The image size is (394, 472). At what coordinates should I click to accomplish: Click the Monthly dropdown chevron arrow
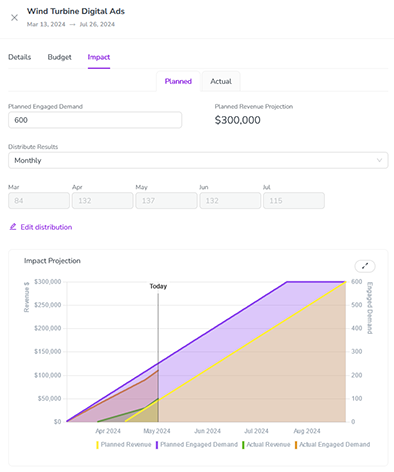379,160
